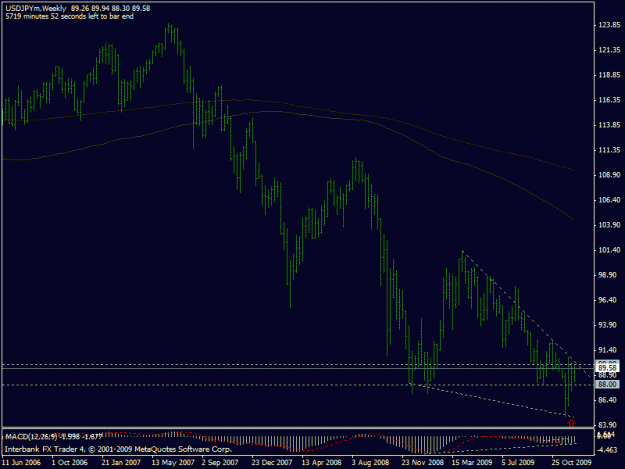Click the 13 Apr 2008 date label
Viewport: 625px width, 469px height.
[x=322, y=463]
